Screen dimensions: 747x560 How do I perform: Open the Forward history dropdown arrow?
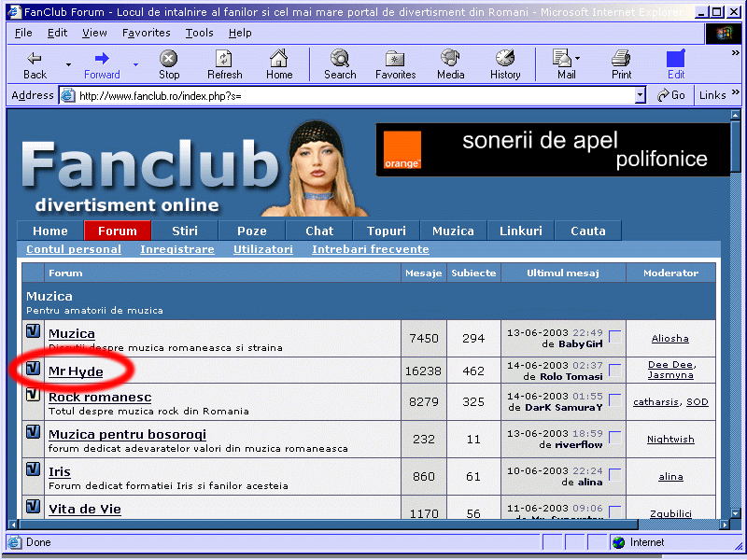pyautogui.click(x=135, y=64)
